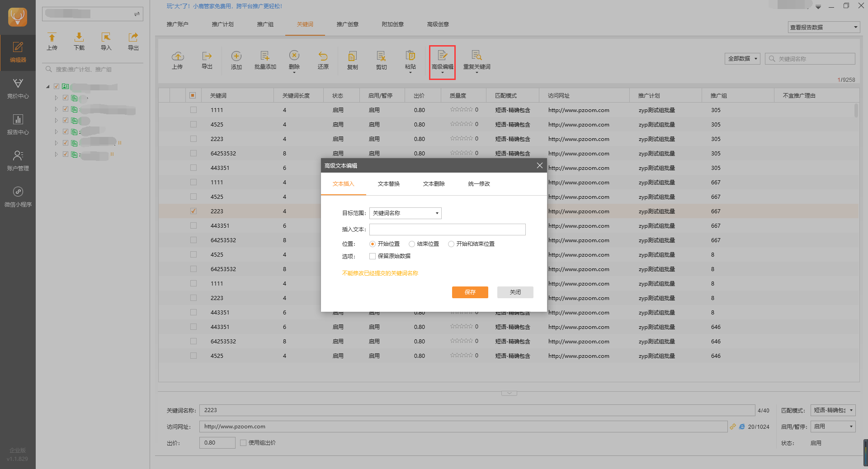
Task: Close the 高级文本编辑 dialog with X
Action: point(539,165)
